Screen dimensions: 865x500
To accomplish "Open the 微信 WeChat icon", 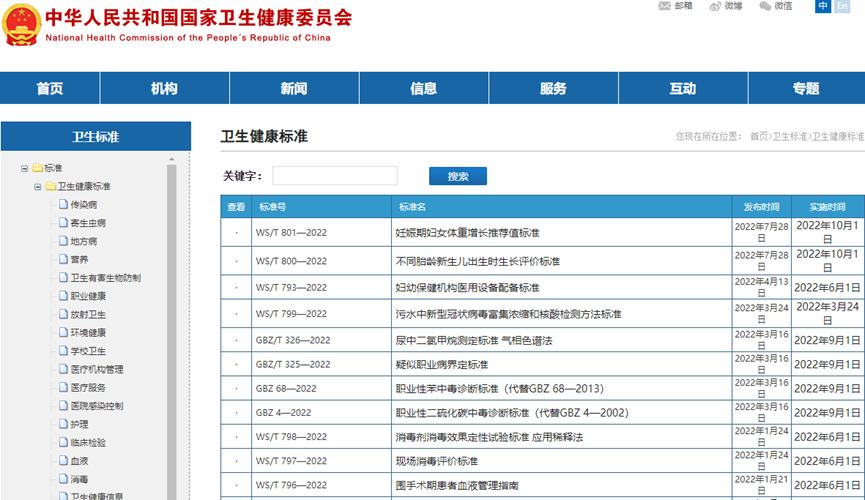I will click(x=765, y=6).
